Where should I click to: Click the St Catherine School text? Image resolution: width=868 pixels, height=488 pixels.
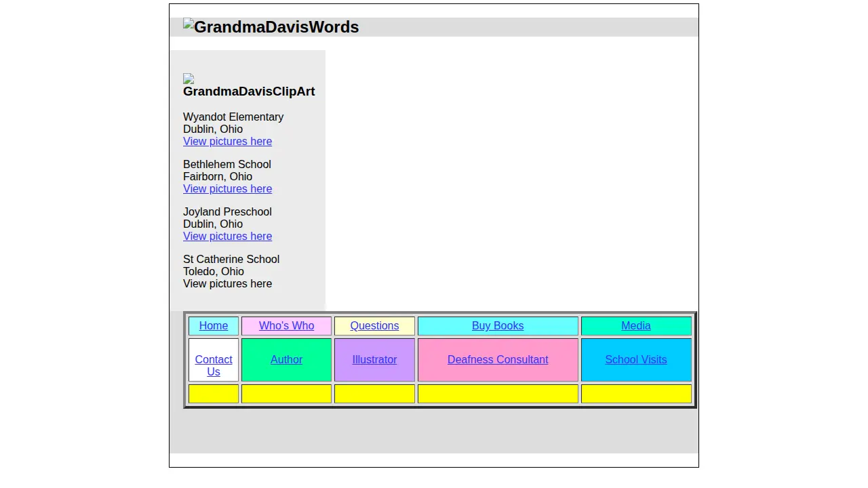(231, 260)
